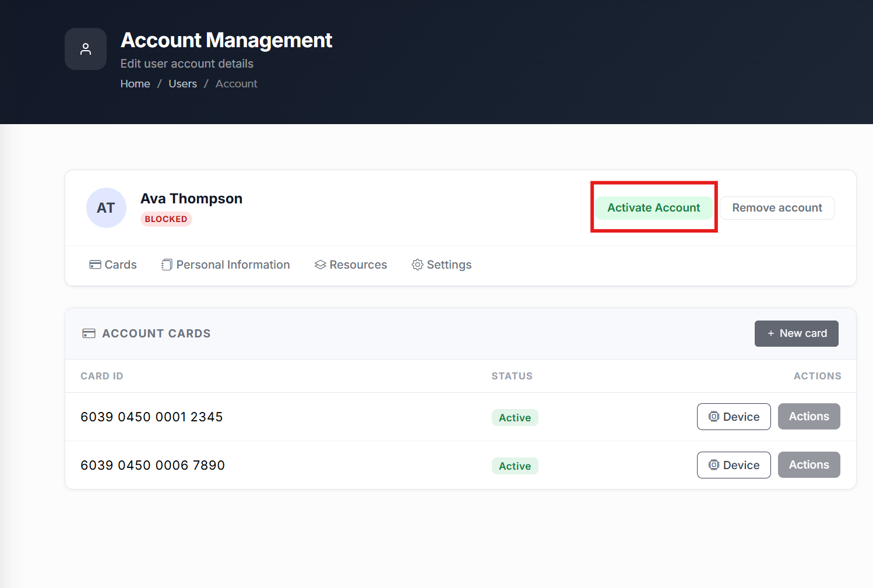Click the ACTIONS column header
Screen dimensions: 873x588
pos(818,376)
